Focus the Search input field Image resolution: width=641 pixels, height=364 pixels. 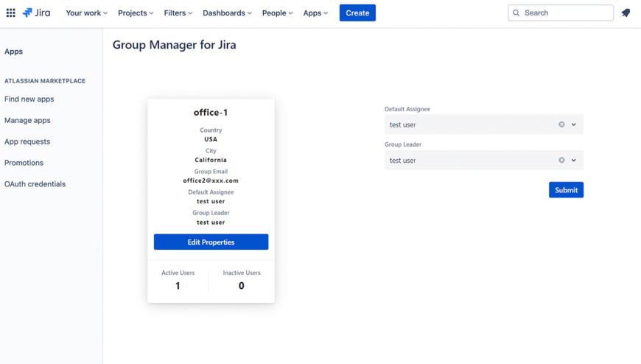[561, 13]
